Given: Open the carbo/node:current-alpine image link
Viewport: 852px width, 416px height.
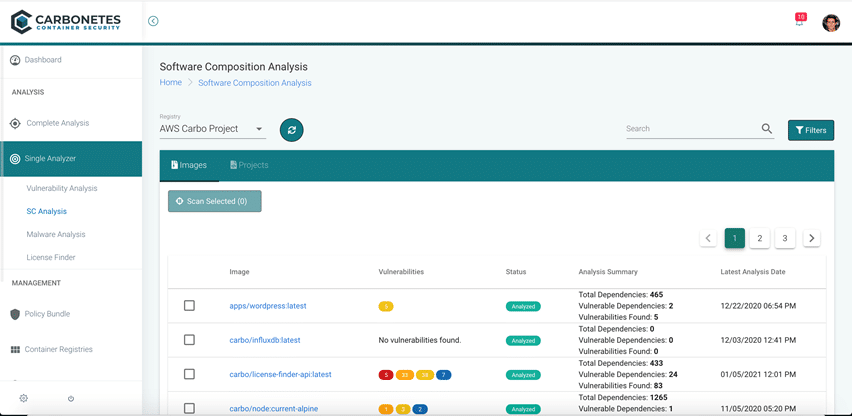Looking at the screenshot, I should coord(274,408).
